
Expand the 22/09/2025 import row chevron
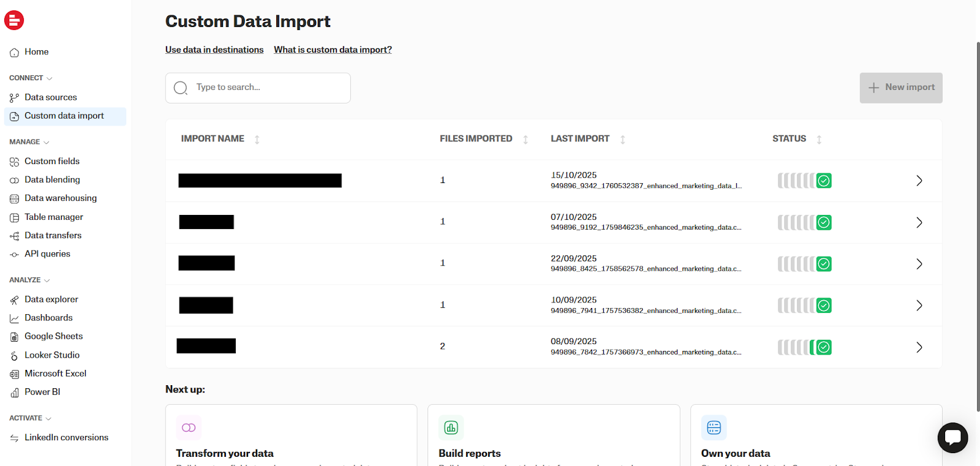(919, 264)
